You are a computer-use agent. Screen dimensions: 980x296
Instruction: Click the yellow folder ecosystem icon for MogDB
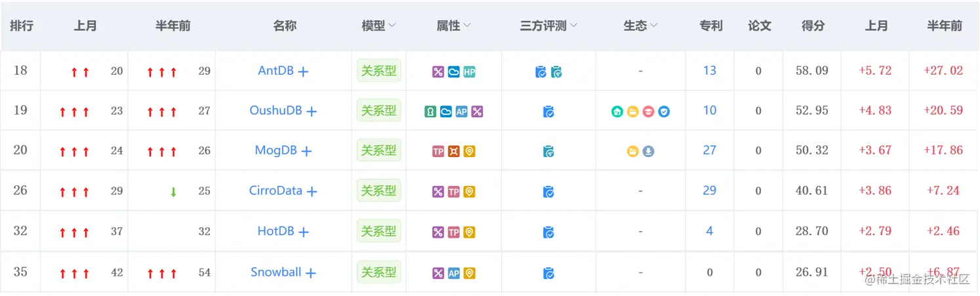pyautogui.click(x=633, y=152)
